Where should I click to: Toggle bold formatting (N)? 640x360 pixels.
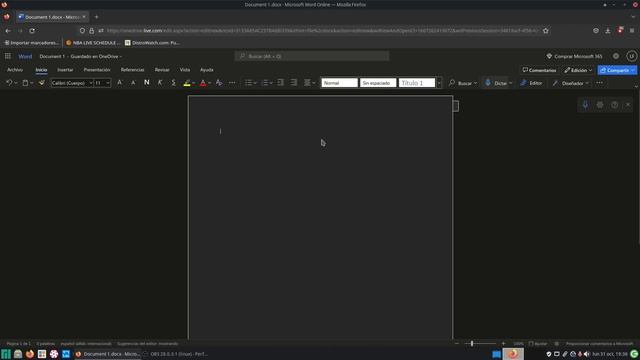coord(147,83)
